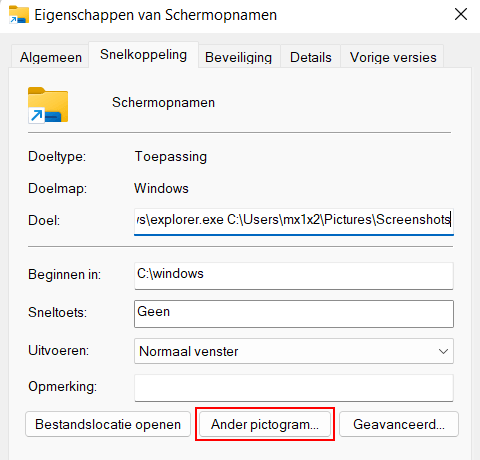Open the Geavanceerd... settings button

click(399, 424)
